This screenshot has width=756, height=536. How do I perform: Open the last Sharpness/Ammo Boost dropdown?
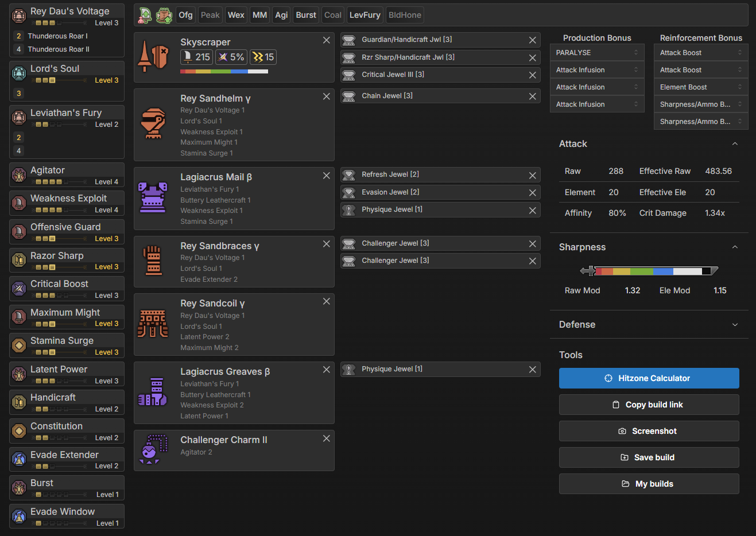pyautogui.click(x=701, y=121)
